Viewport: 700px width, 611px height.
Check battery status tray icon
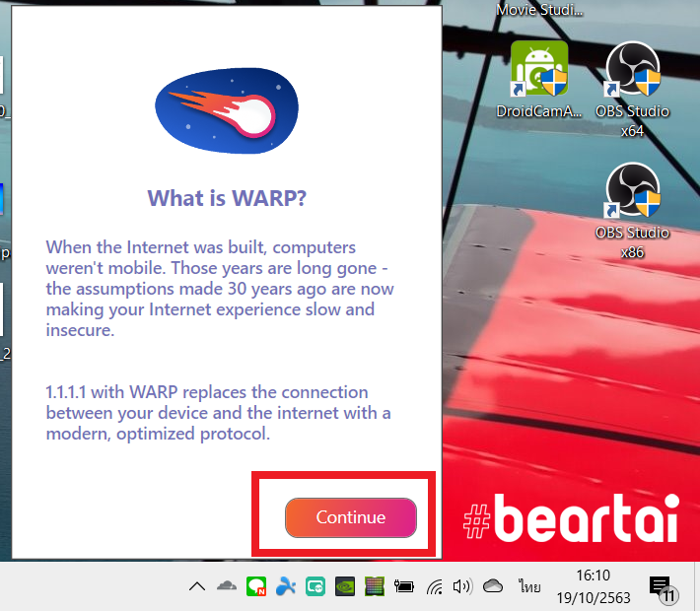coord(404,586)
